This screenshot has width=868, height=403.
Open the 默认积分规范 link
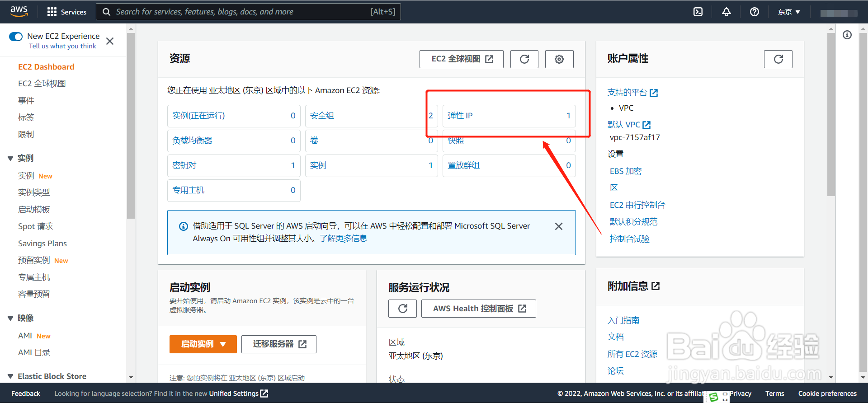pos(633,222)
